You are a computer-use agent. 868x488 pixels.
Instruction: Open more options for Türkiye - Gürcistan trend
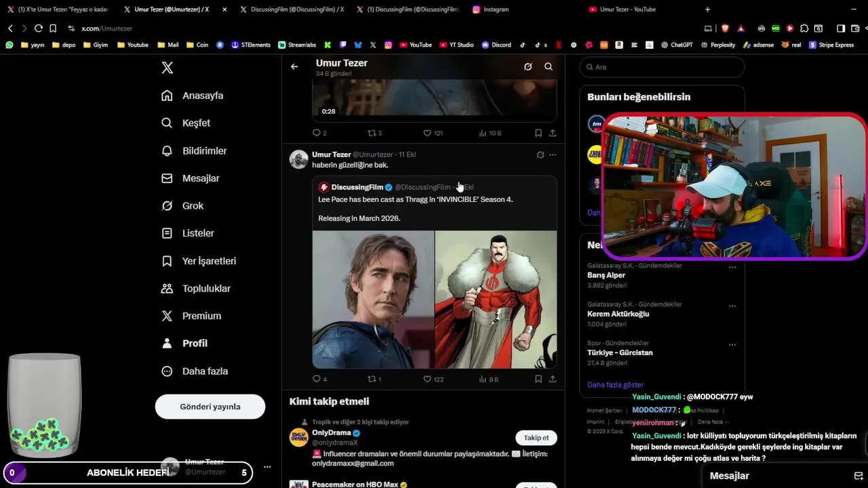(732, 344)
